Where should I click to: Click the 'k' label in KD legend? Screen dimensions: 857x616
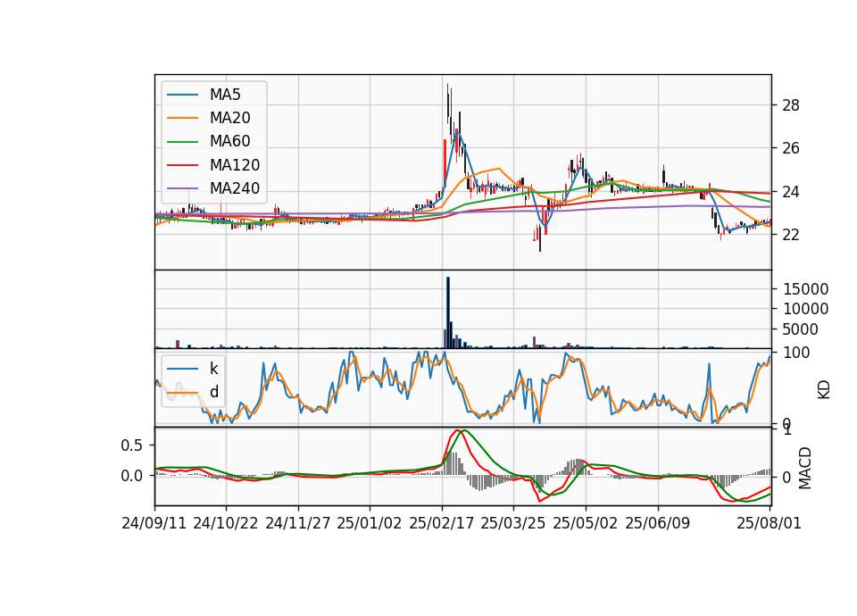click(x=213, y=369)
